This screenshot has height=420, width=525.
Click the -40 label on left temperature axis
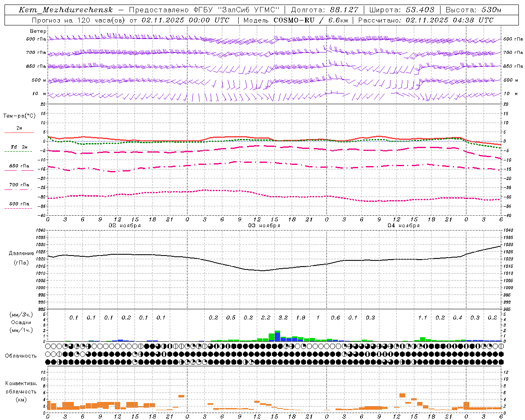tap(41, 215)
